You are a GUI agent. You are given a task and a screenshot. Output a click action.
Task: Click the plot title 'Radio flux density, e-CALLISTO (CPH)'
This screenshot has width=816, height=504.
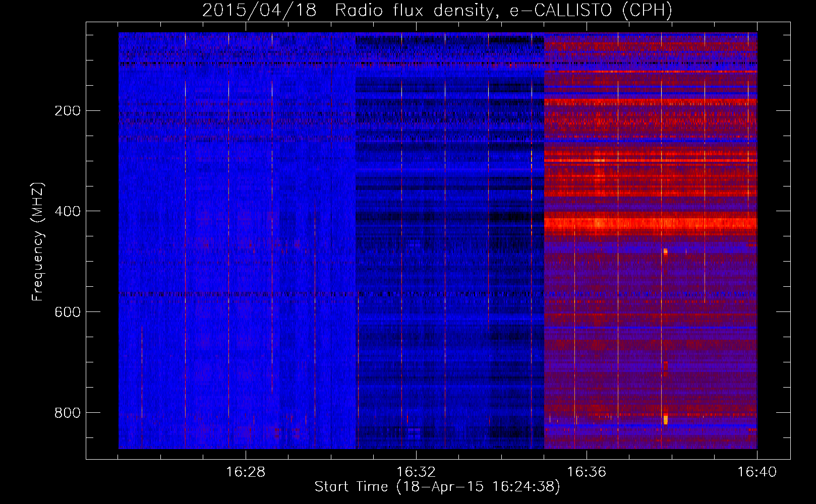coord(503,11)
